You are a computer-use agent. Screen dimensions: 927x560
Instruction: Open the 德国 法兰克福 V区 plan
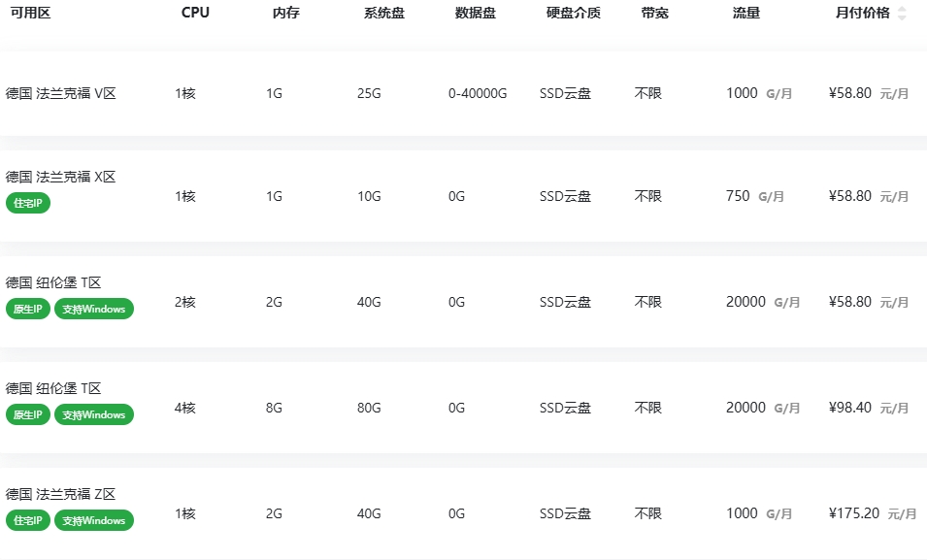60,93
